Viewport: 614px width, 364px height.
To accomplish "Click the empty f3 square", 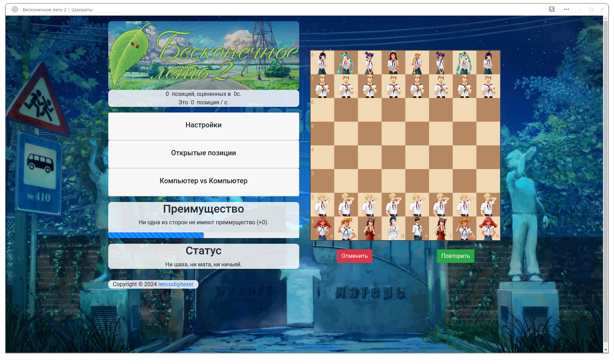I will [441, 181].
